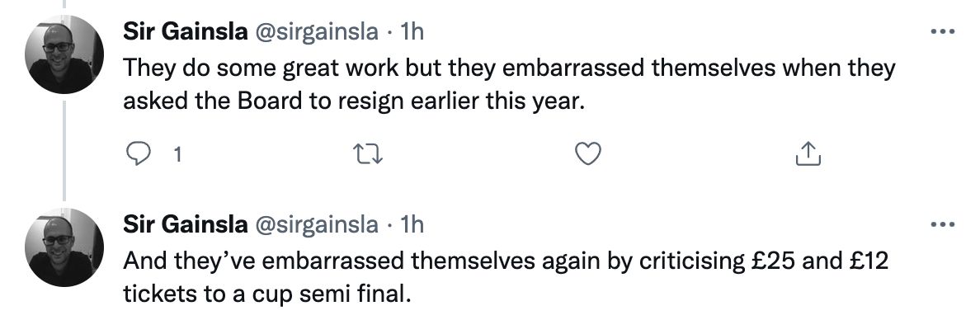Open the tweet starting 'They do some great work'
980x320 pixels.
(x=509, y=84)
